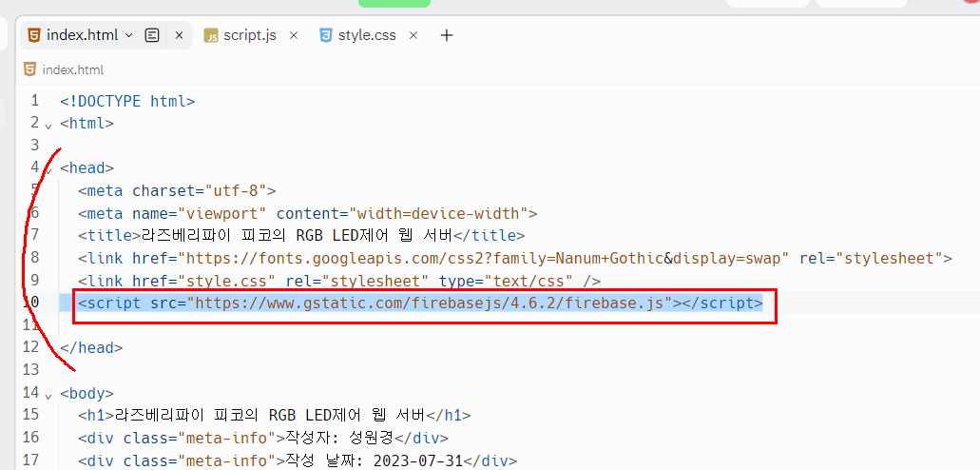
Task: Click the 작성 날짜: 2023-07-31 line
Action: pyautogui.click(x=298, y=461)
